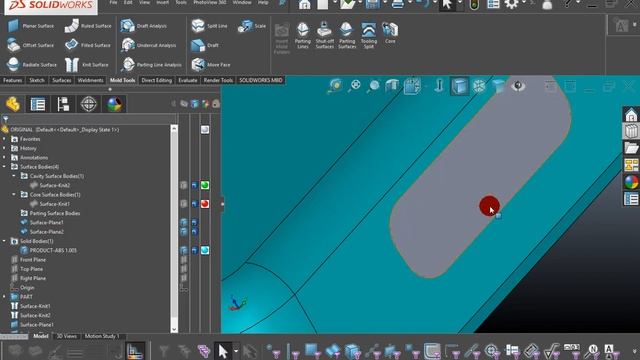Switch to the Sketch ribbon tab
This screenshot has height=360, width=640.
pos(37,80)
